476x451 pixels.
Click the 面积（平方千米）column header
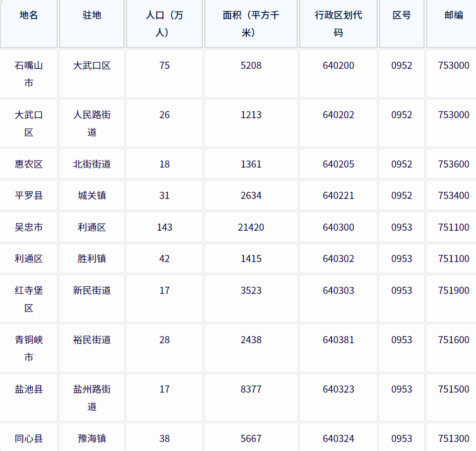point(251,24)
